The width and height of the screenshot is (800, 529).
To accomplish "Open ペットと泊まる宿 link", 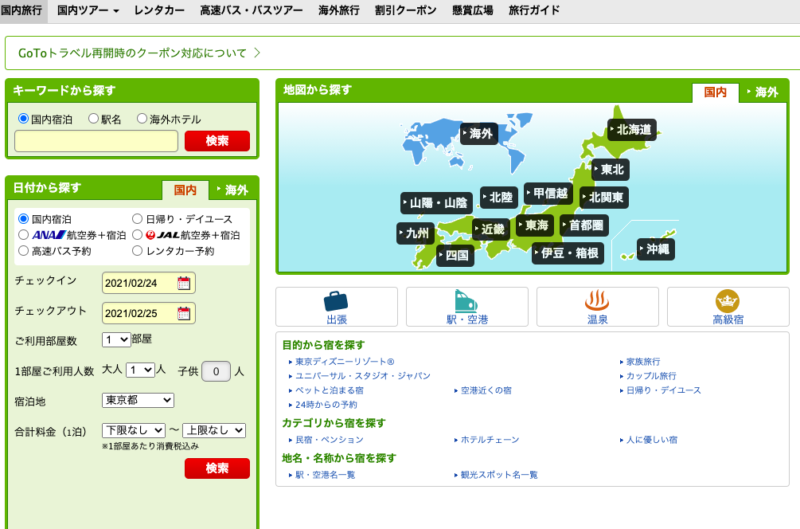I will [329, 390].
